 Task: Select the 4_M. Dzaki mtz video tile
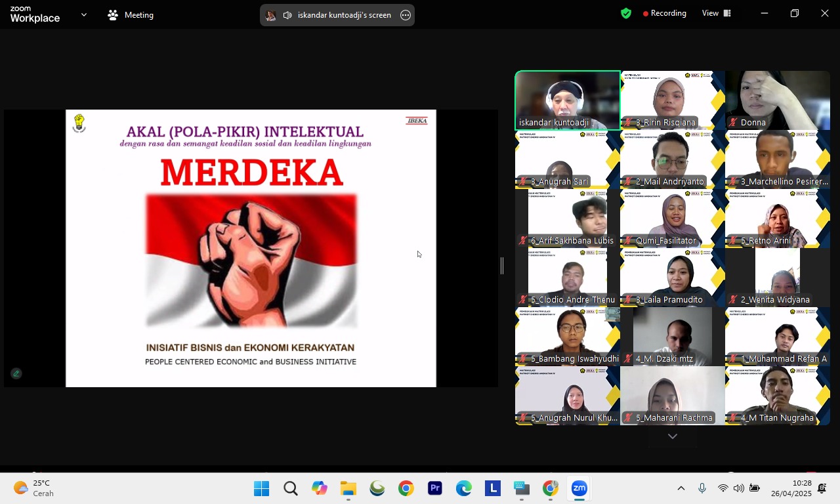[x=673, y=337]
